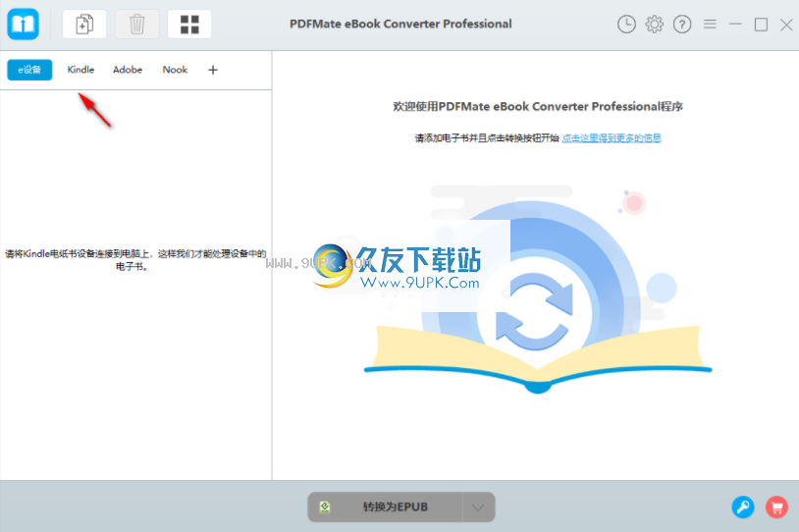The height and width of the screenshot is (532, 799).
Task: Close the PDFMate window
Action: [786, 24]
